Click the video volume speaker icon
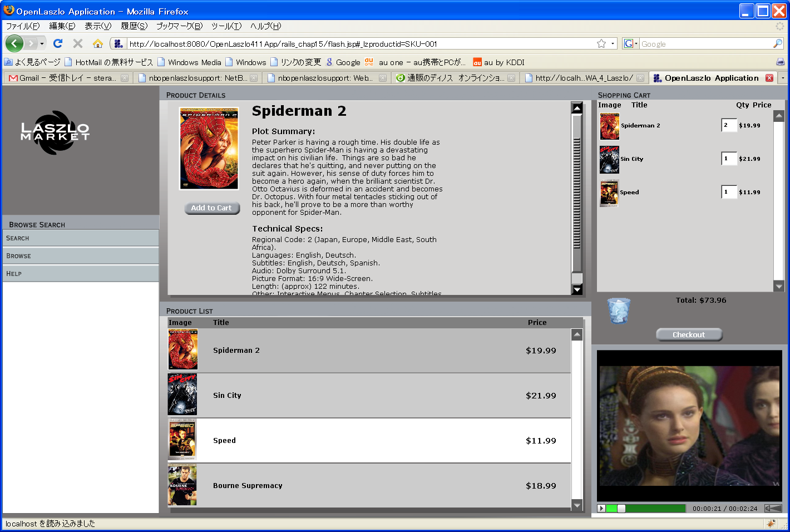The height and width of the screenshot is (532, 790). point(773,508)
